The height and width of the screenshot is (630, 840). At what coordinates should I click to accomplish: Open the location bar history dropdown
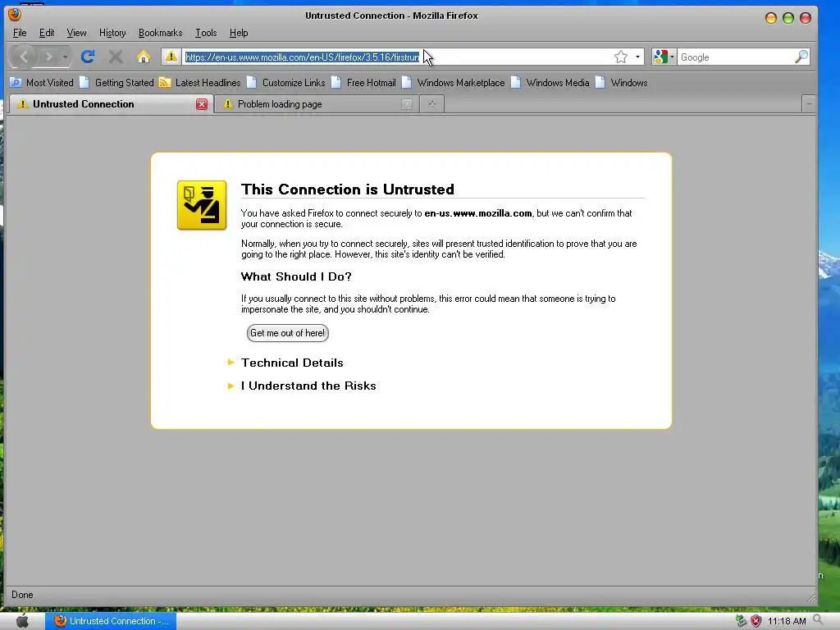pyautogui.click(x=637, y=57)
